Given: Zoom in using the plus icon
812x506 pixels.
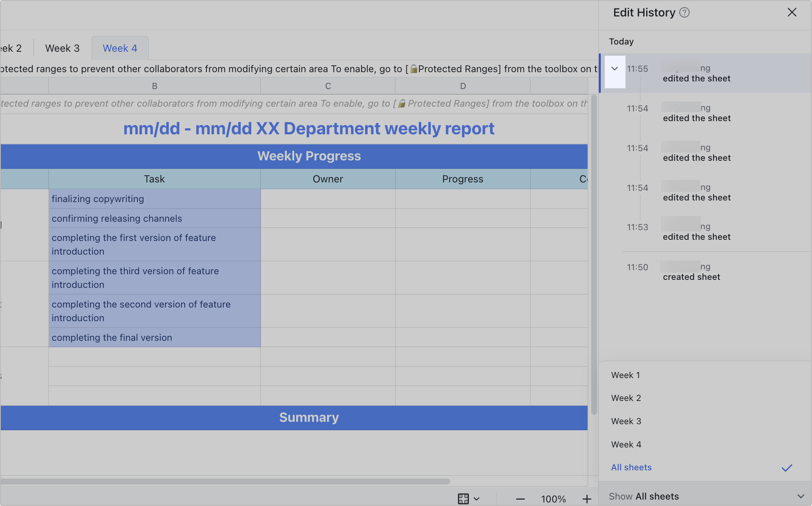Looking at the screenshot, I should click(x=587, y=499).
